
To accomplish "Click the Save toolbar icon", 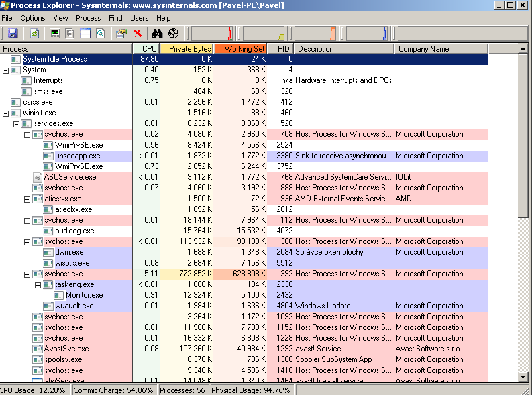I will click(13, 33).
